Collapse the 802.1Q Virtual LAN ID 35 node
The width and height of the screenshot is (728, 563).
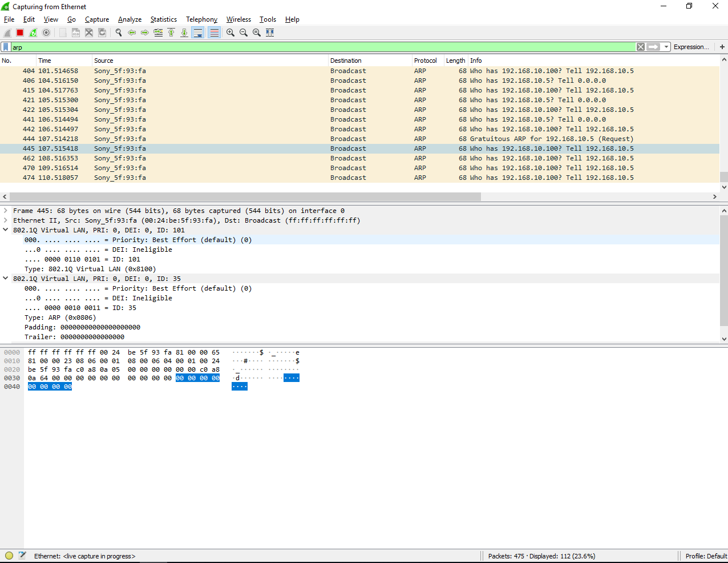[x=6, y=279]
